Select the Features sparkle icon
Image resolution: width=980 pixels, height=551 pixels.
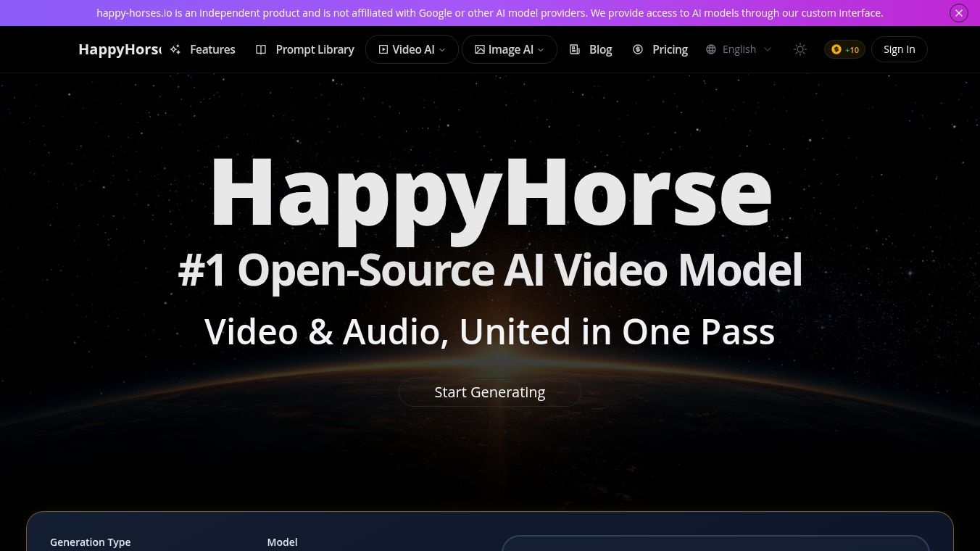tap(175, 49)
